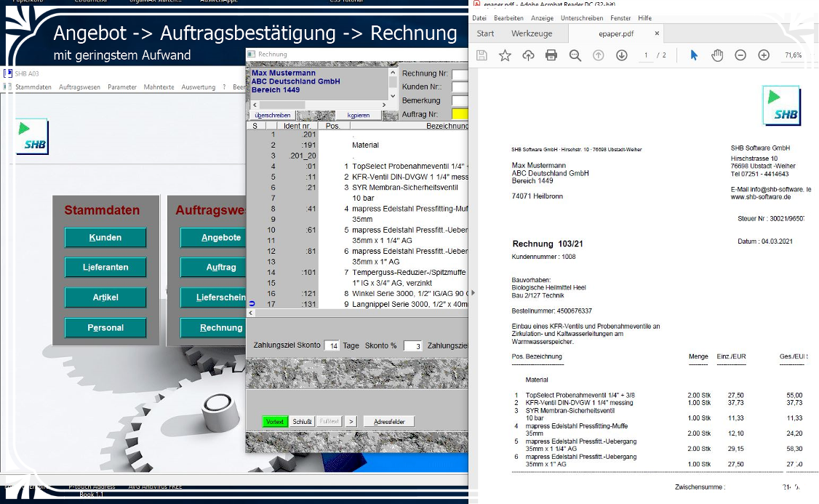Activate the arrow selection tool
Screen dimensions: 819x504
(x=694, y=55)
